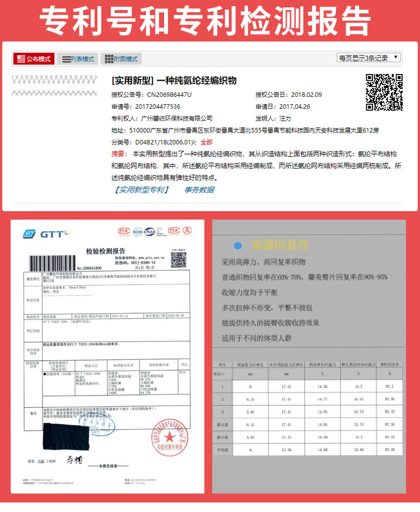Click the 分类号 D04B21/18(2006.01)I text
420x512 pixels.
[154, 142]
